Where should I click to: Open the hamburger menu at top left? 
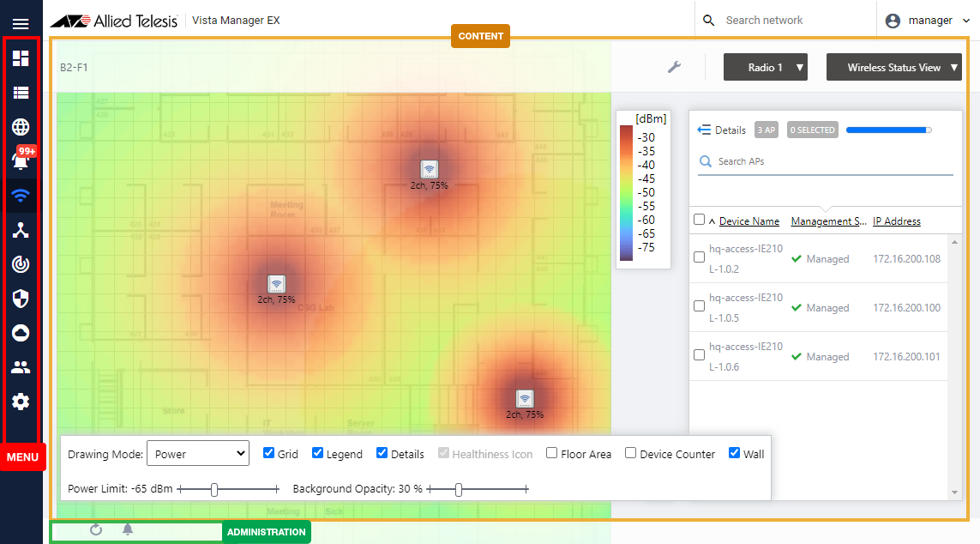click(x=21, y=24)
